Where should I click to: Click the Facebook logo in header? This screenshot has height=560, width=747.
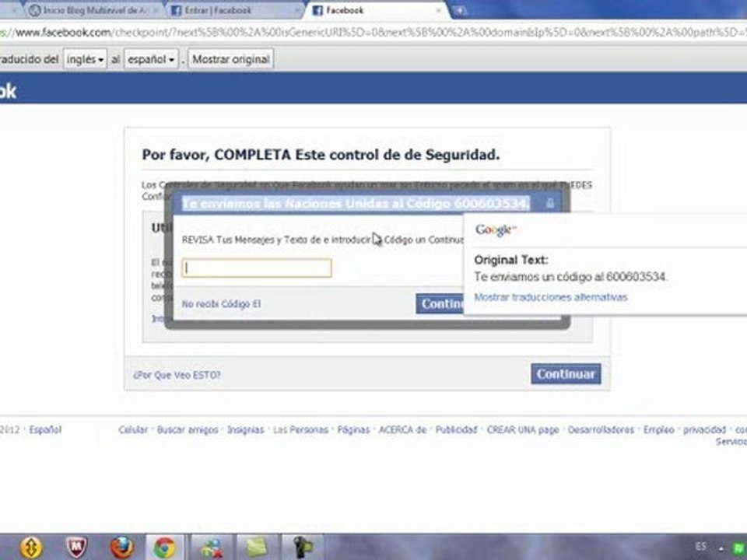pyautogui.click(x=8, y=90)
